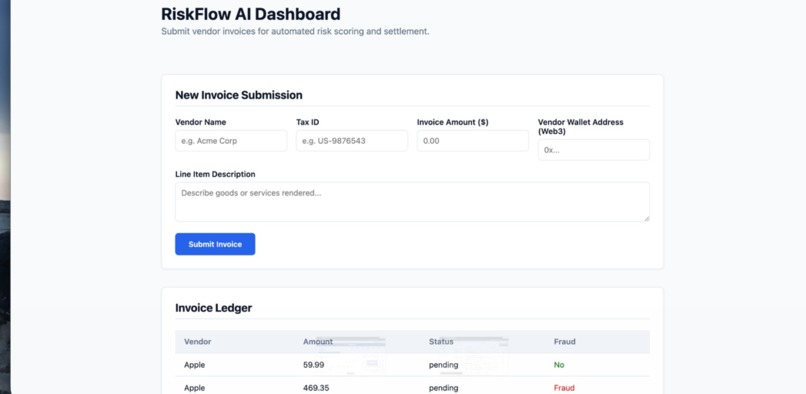The height and width of the screenshot is (394, 806).
Task: Click the Line Item Description label
Action: 215,174
